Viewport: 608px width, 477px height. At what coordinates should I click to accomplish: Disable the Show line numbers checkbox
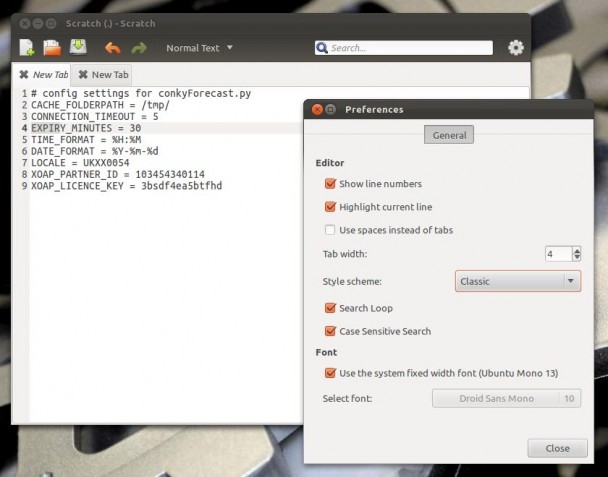pyautogui.click(x=330, y=184)
